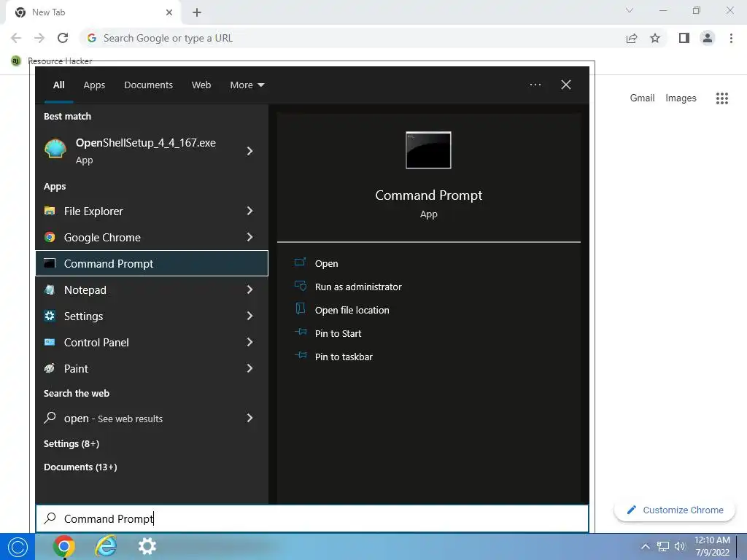Image resolution: width=747 pixels, height=560 pixels.
Task: Reload the Chrome page
Action: click(63, 38)
